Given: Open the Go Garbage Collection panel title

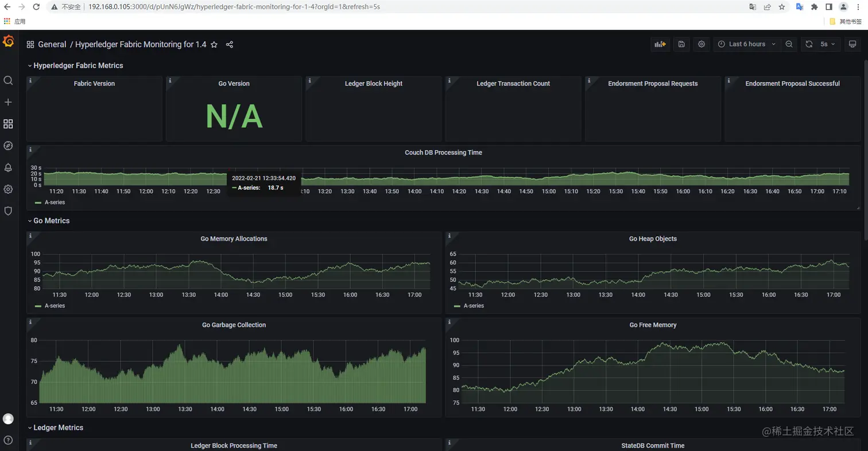Looking at the screenshot, I should [x=234, y=325].
